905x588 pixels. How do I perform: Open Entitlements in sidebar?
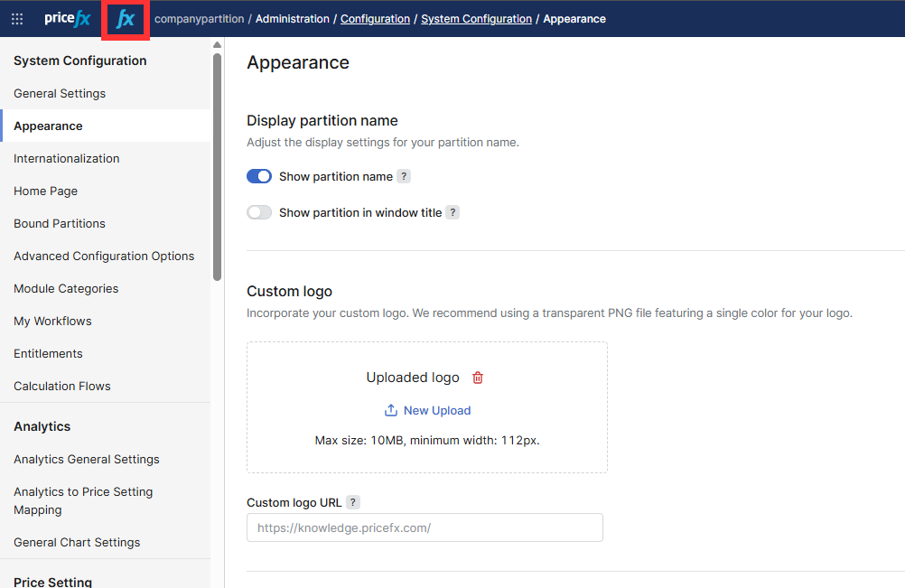(48, 354)
